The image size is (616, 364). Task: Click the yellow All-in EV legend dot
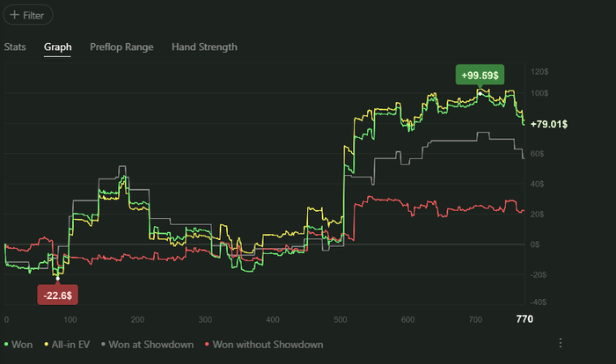click(x=47, y=345)
